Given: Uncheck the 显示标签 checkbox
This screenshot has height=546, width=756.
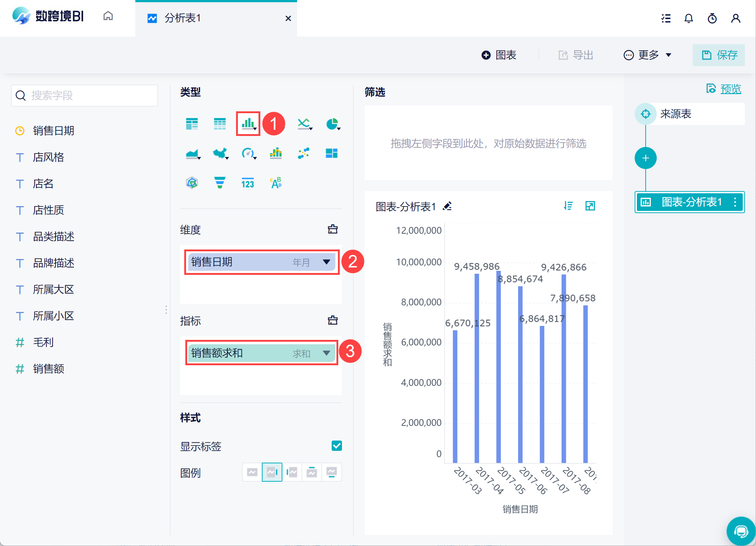Looking at the screenshot, I should click(x=336, y=446).
